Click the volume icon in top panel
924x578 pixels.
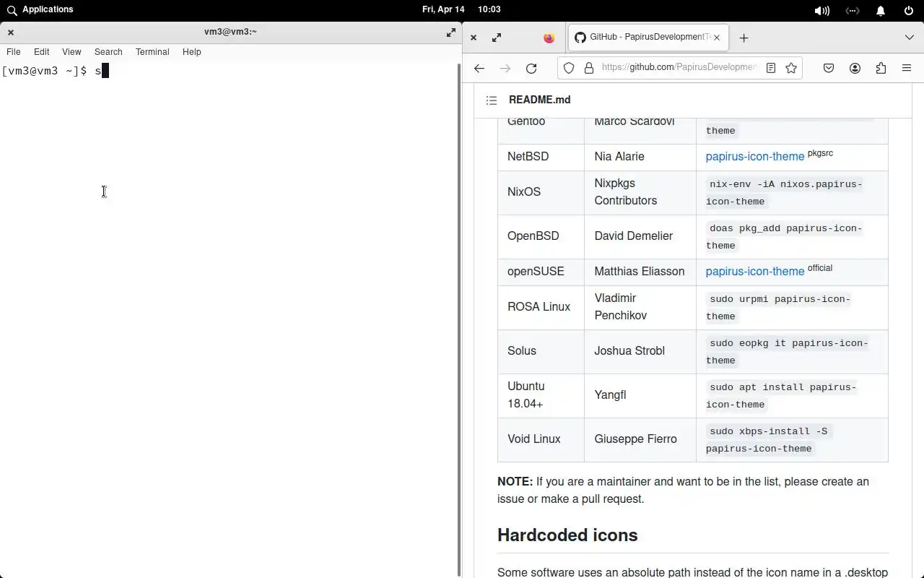[821, 11]
